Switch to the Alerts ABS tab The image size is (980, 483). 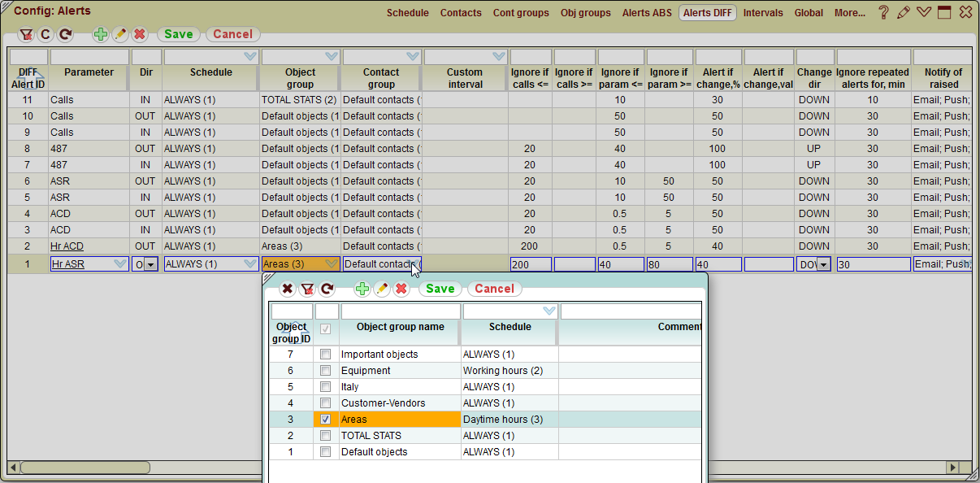(x=647, y=12)
